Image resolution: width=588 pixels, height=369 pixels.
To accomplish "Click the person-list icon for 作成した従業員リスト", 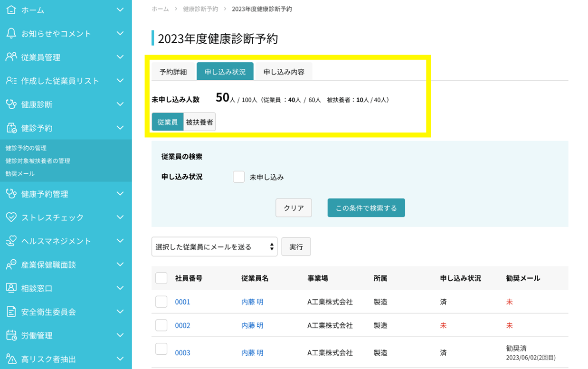I will click(x=11, y=81).
